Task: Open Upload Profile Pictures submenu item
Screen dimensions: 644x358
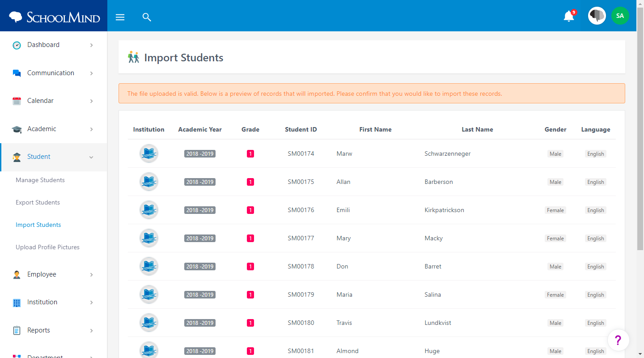Action: (47, 247)
